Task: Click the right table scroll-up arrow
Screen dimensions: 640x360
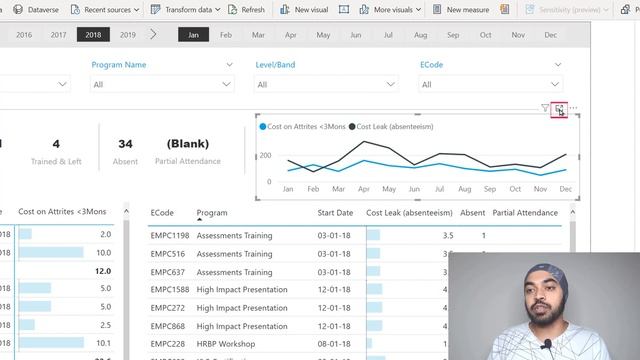Action: (573, 212)
